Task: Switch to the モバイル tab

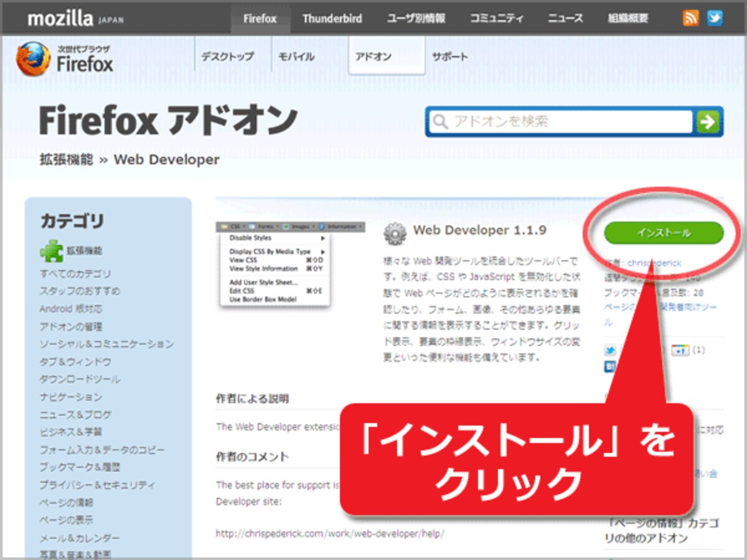Action: [296, 57]
